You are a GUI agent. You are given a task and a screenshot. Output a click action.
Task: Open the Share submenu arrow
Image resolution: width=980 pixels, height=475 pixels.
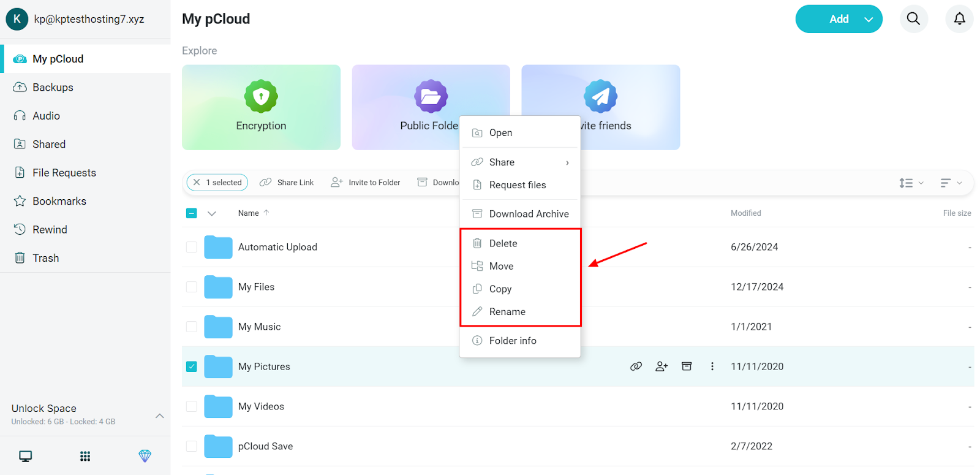pyautogui.click(x=567, y=162)
